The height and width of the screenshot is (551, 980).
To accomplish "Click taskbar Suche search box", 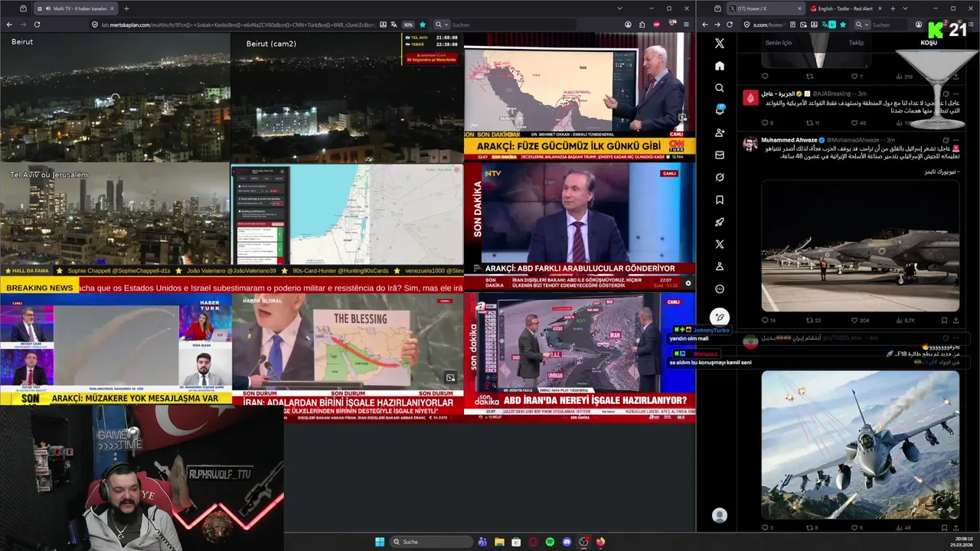I will (431, 542).
